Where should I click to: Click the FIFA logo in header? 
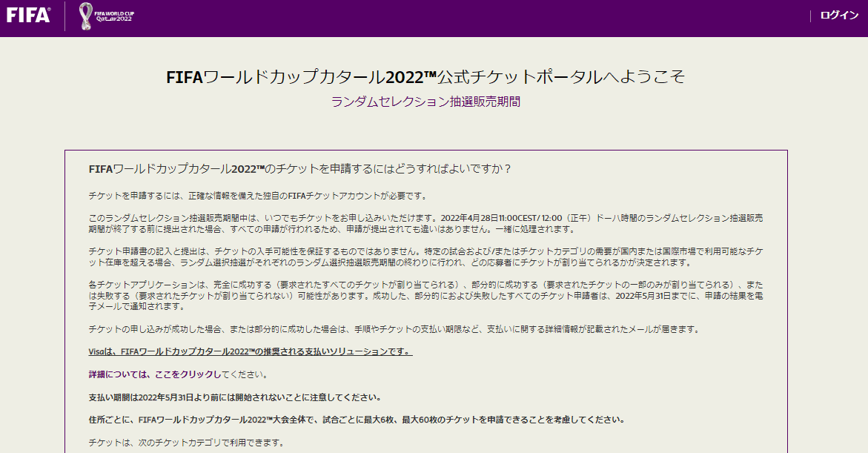click(x=28, y=15)
